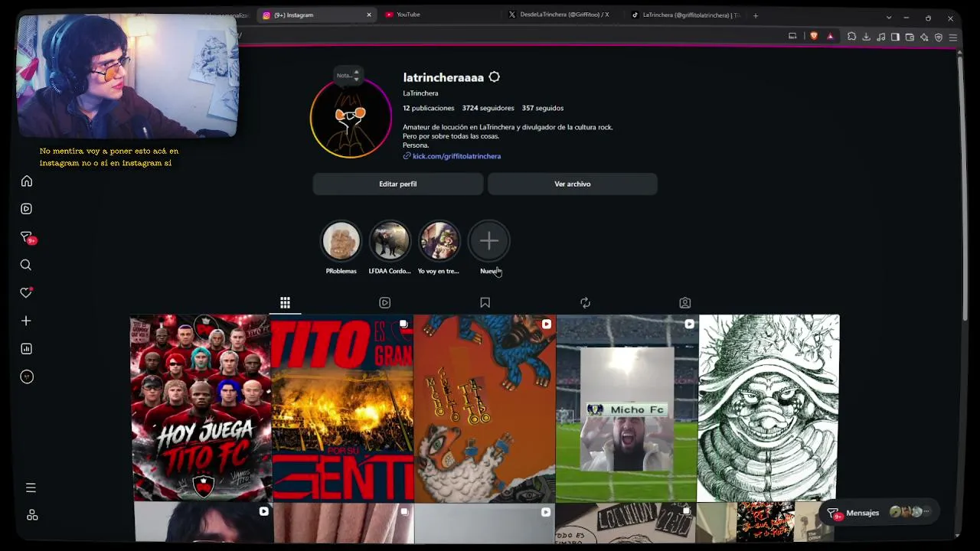
Task: Open the Tito es Grande por su Gente post
Action: [x=343, y=408]
